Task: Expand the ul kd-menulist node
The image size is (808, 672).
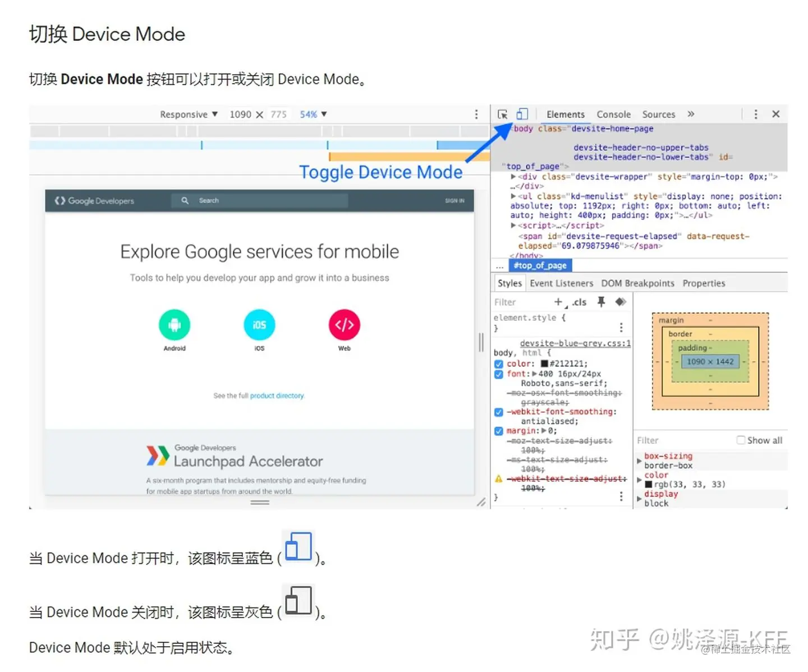Action: click(513, 196)
